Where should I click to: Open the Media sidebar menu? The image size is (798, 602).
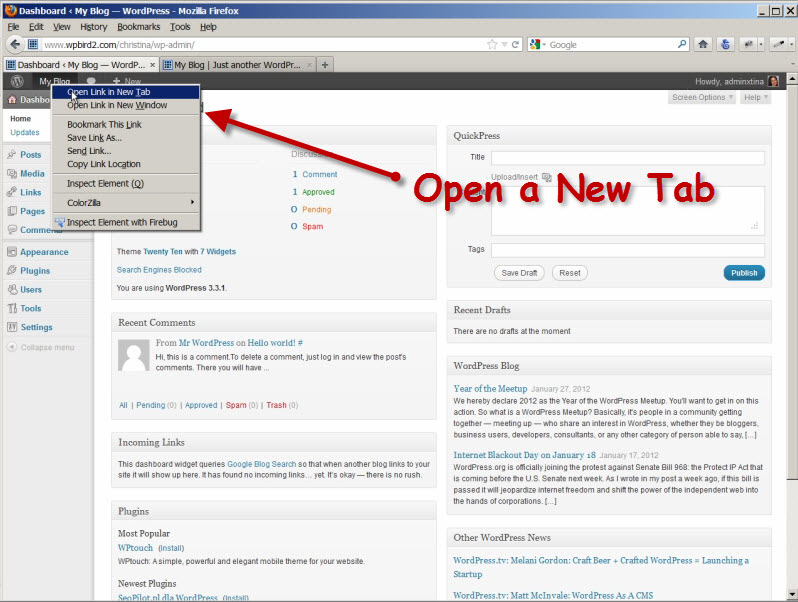32,174
